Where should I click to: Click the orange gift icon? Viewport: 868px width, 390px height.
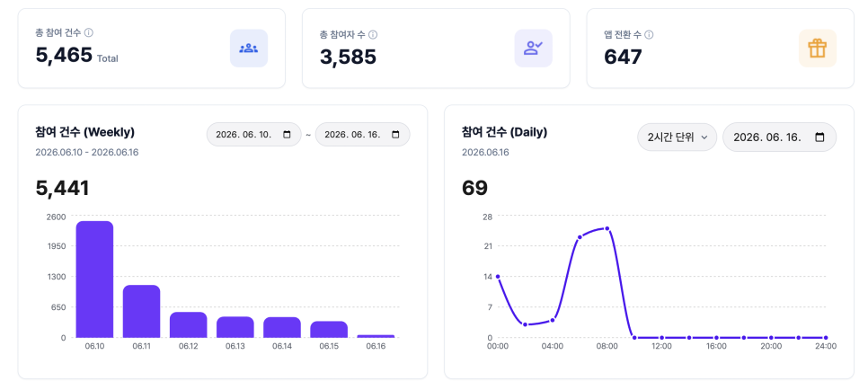tap(817, 49)
